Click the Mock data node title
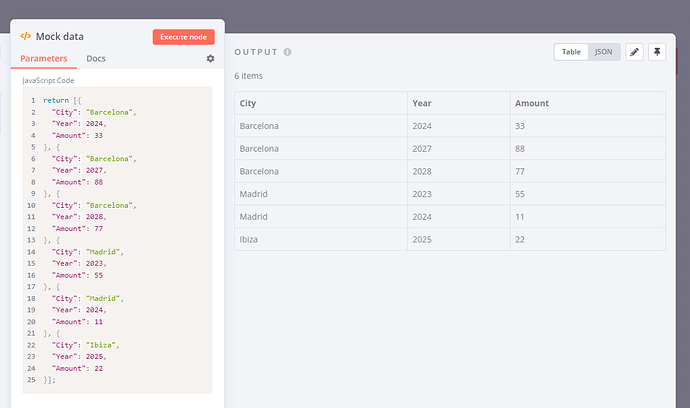690x408 pixels. tap(59, 37)
